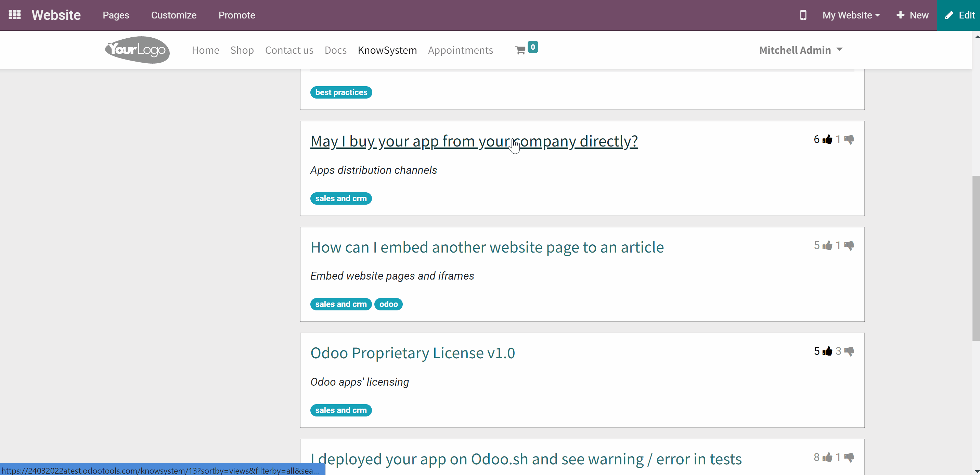Click 'sales and crm' tag under Odoo apps' licensing

click(x=341, y=410)
